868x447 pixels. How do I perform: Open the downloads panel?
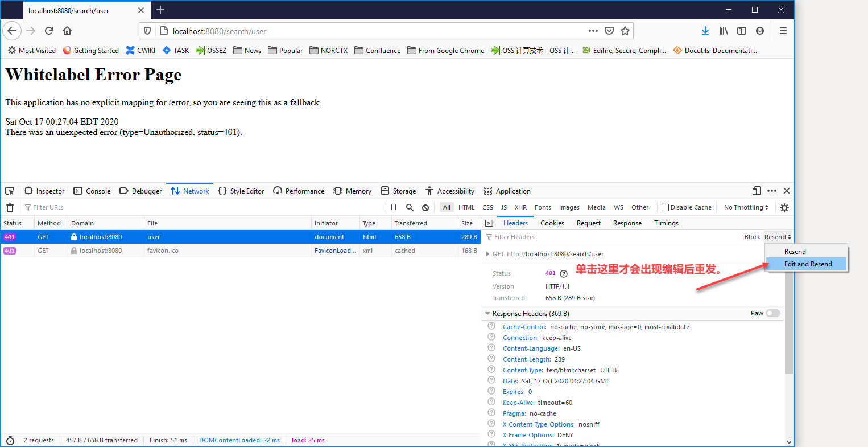(x=705, y=31)
